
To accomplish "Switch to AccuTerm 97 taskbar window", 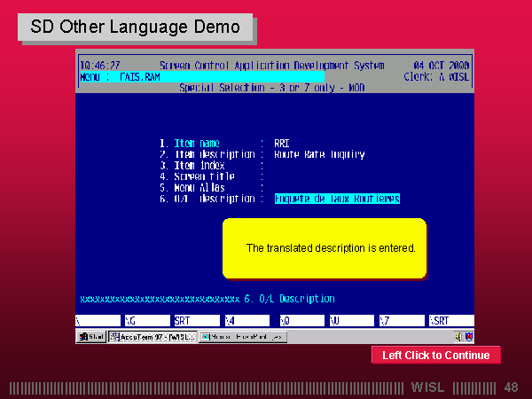I will (x=152, y=337).
